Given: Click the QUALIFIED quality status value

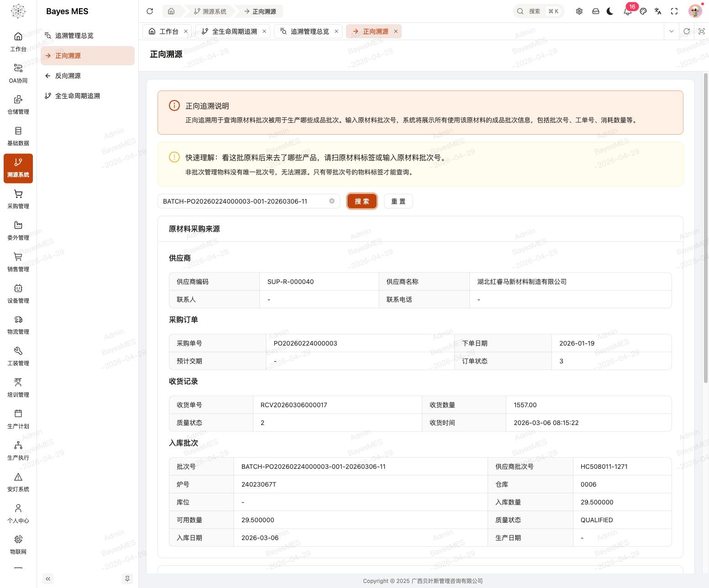Looking at the screenshot, I should 597,520.
